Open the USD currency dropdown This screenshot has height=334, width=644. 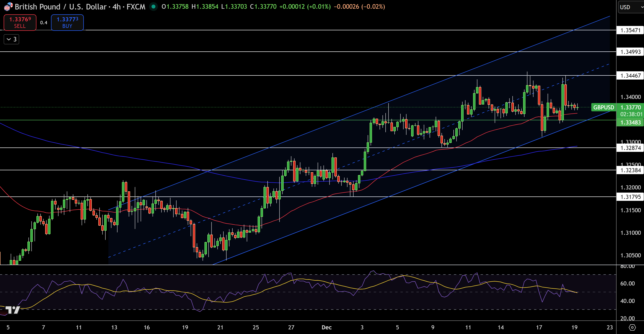click(627, 7)
